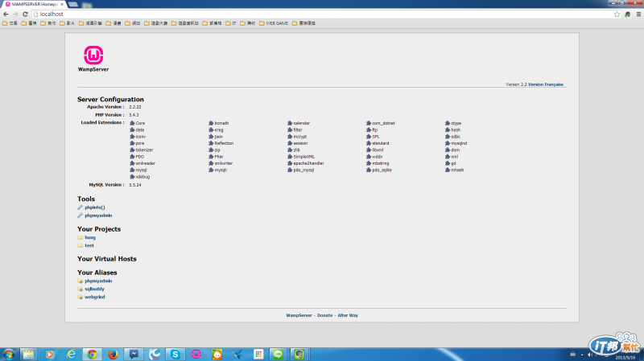Open the sqlbuddy alias
Screen dimensions: 644x361
[x=94, y=289]
